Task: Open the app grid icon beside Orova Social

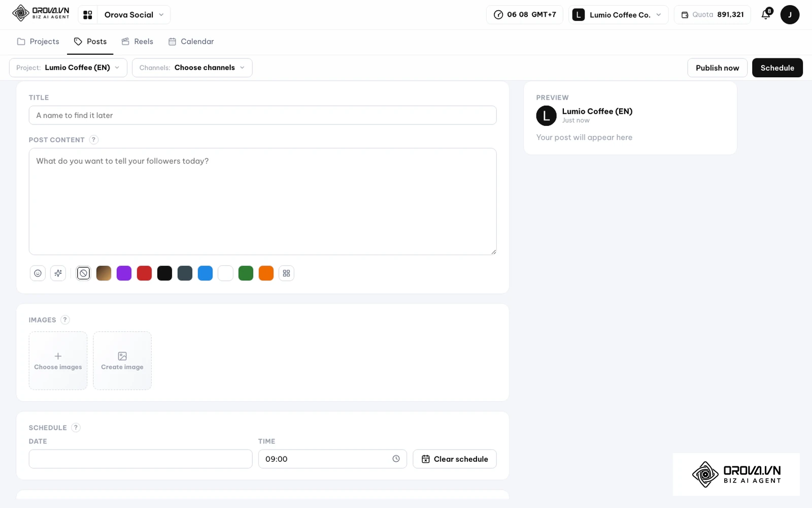Action: click(88, 15)
